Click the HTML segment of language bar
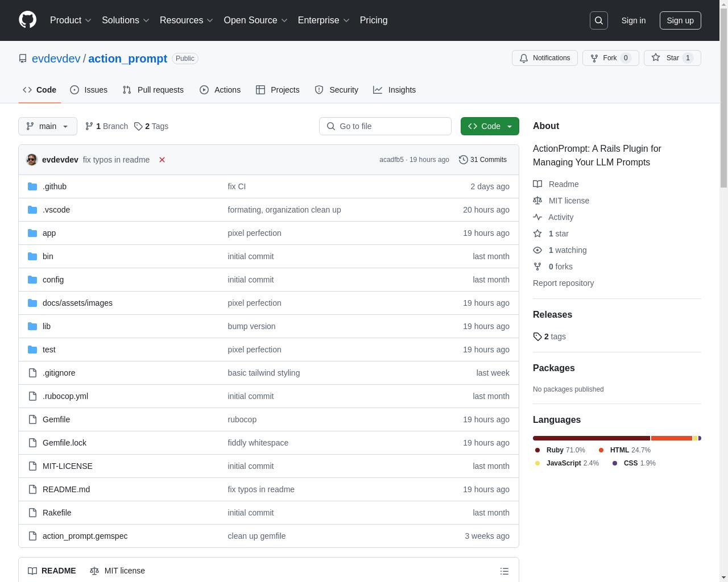This screenshot has height=582, width=728. [672, 438]
